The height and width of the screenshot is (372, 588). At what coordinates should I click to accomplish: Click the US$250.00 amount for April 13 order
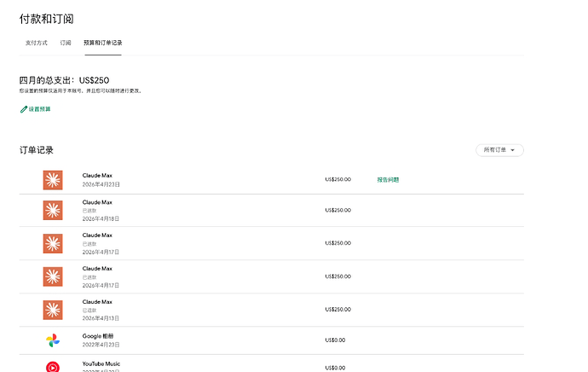[x=337, y=310]
